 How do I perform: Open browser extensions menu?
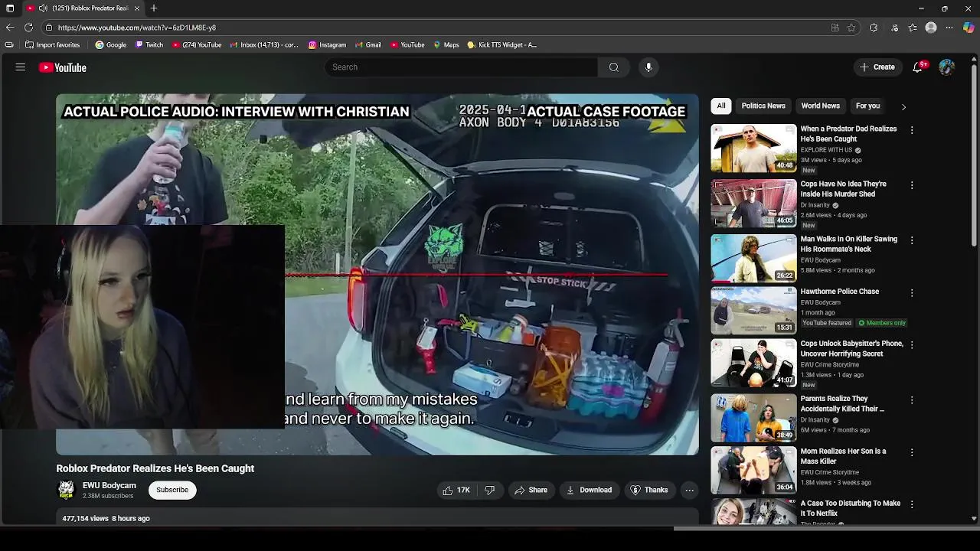point(874,28)
